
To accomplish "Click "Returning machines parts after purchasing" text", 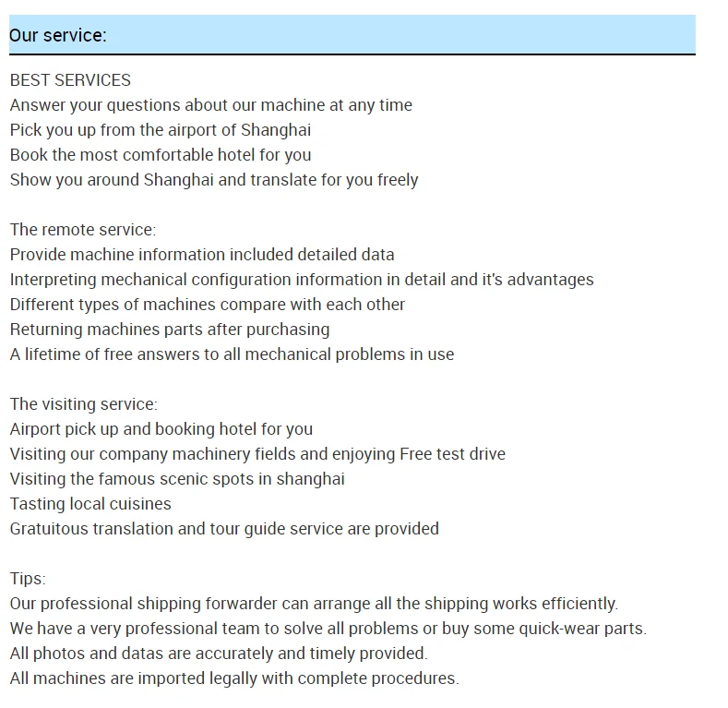I will [x=169, y=330].
